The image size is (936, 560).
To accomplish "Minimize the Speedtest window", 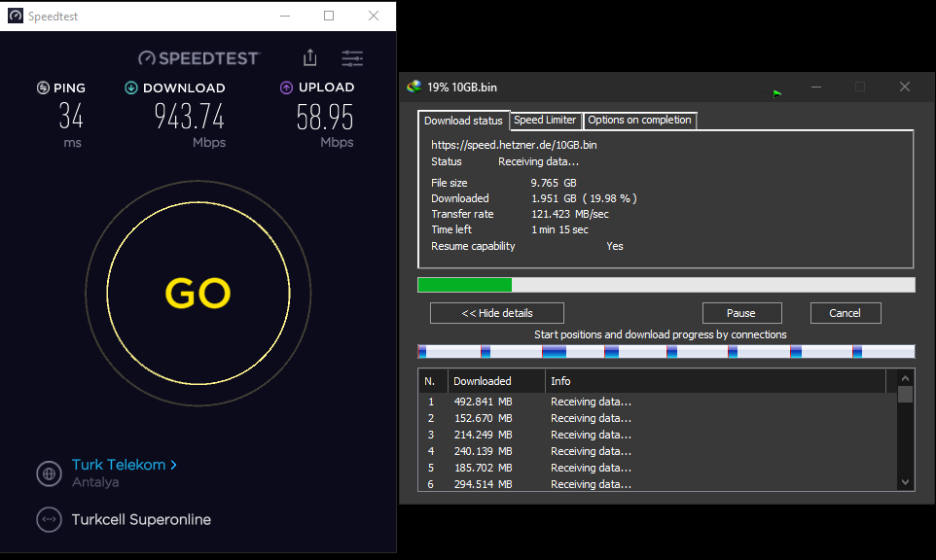I will point(285,16).
